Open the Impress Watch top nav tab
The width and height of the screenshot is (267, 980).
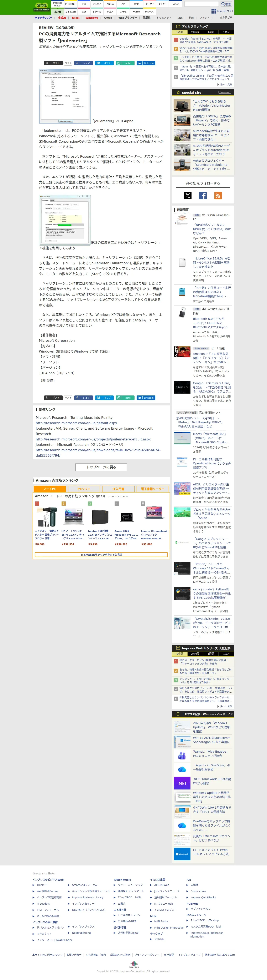(57, 4)
